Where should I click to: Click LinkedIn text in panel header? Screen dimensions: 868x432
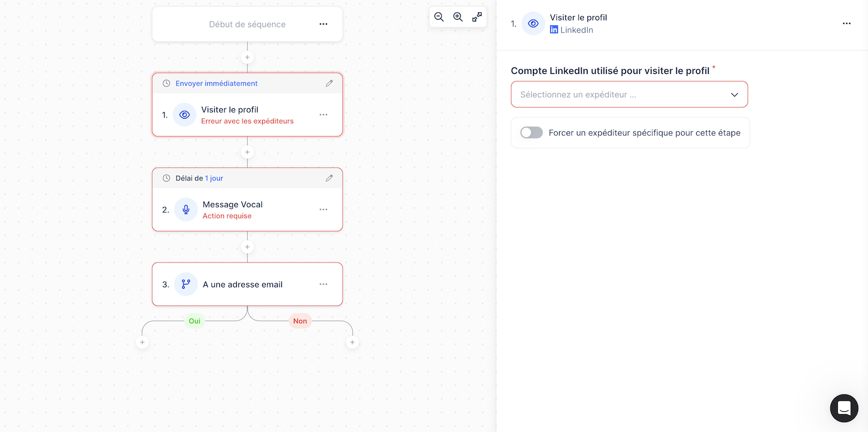576,29
